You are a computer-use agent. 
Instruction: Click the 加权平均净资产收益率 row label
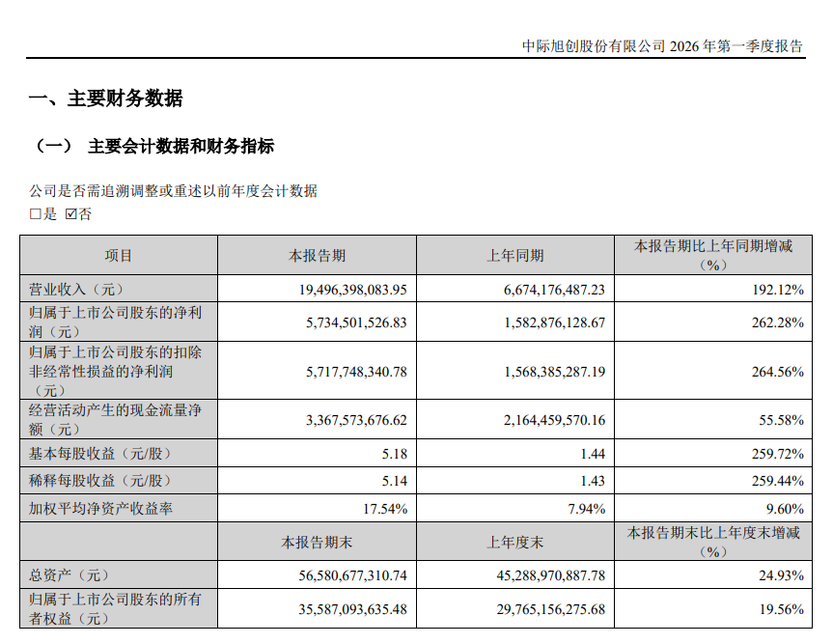tap(101, 509)
